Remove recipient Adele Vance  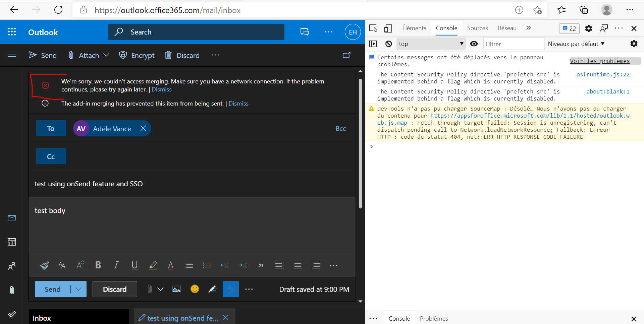coord(143,128)
